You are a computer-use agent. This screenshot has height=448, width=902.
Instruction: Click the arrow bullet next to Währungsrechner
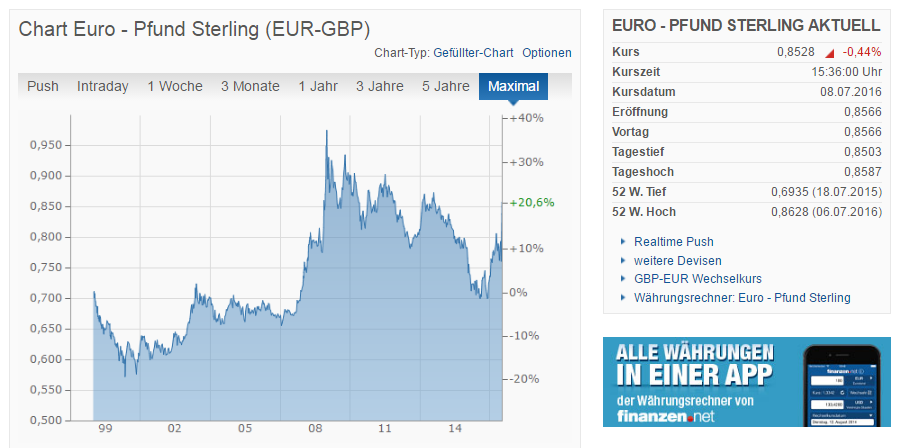pos(623,298)
